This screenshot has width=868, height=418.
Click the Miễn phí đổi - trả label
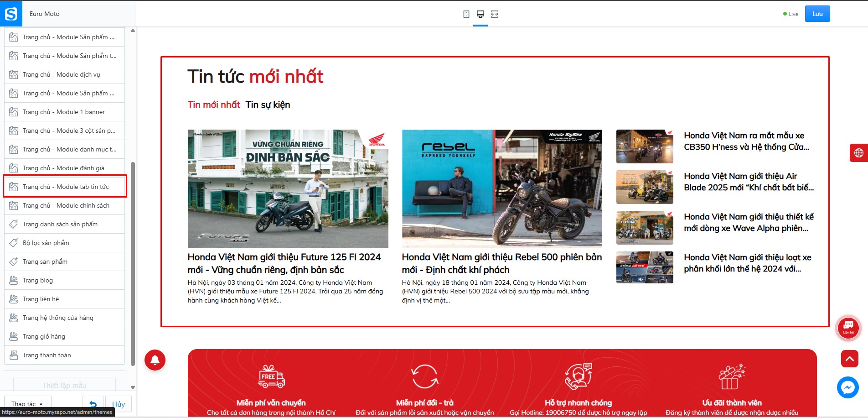coord(425,403)
